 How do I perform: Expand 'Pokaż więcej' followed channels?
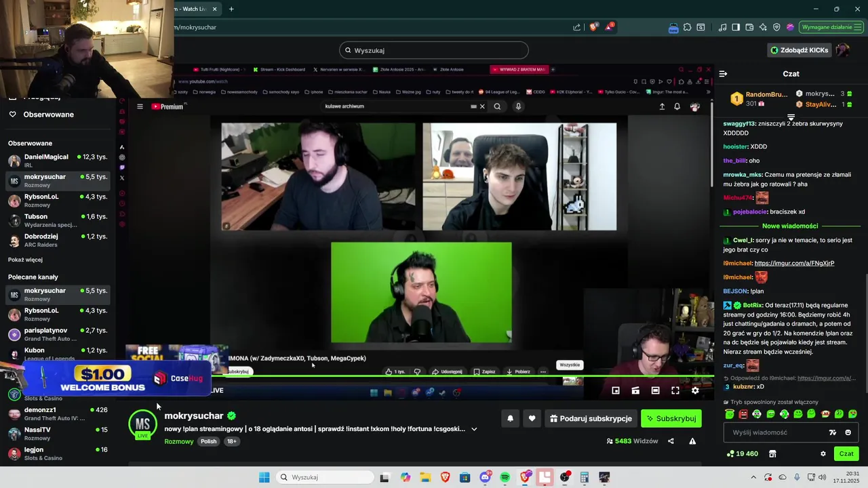pyautogui.click(x=25, y=260)
